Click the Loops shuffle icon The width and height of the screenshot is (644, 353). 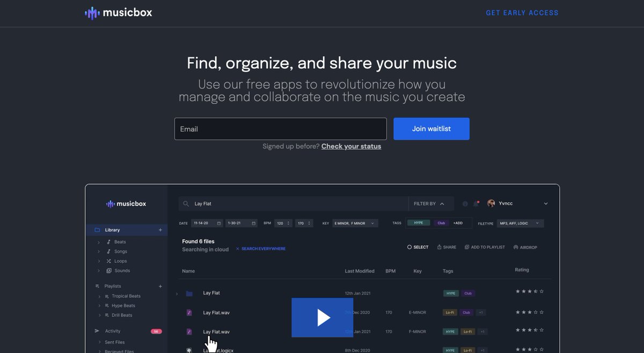click(x=109, y=261)
